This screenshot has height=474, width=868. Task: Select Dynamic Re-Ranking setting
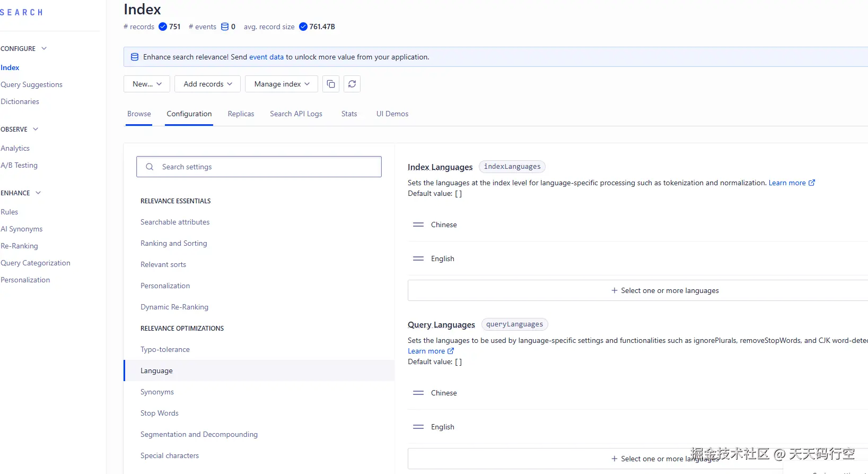tap(174, 307)
